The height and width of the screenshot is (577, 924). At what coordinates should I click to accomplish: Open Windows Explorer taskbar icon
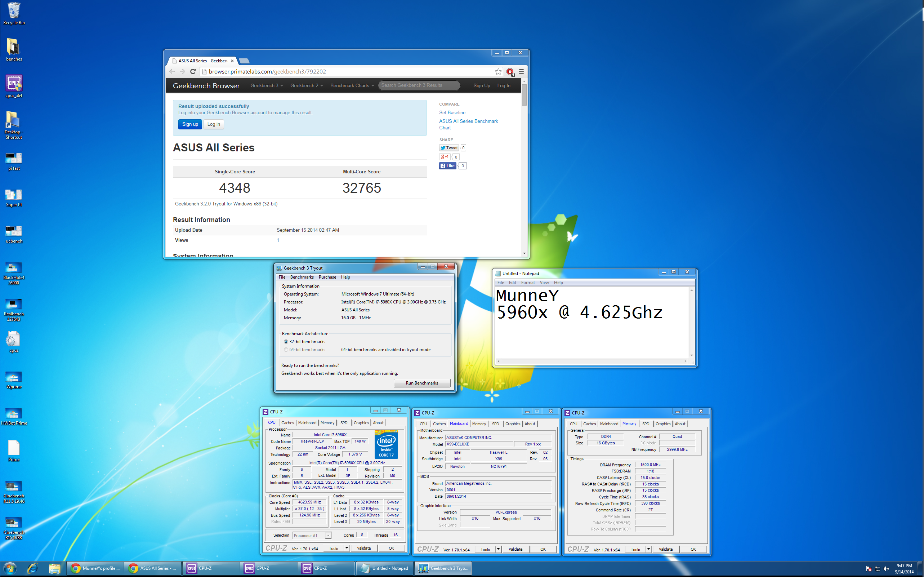tap(54, 569)
